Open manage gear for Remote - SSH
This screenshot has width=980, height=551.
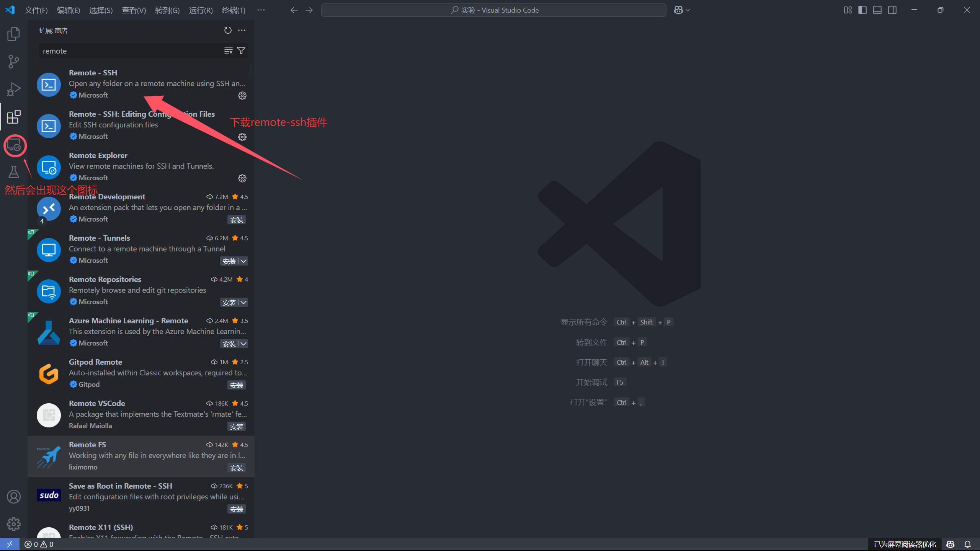point(242,96)
